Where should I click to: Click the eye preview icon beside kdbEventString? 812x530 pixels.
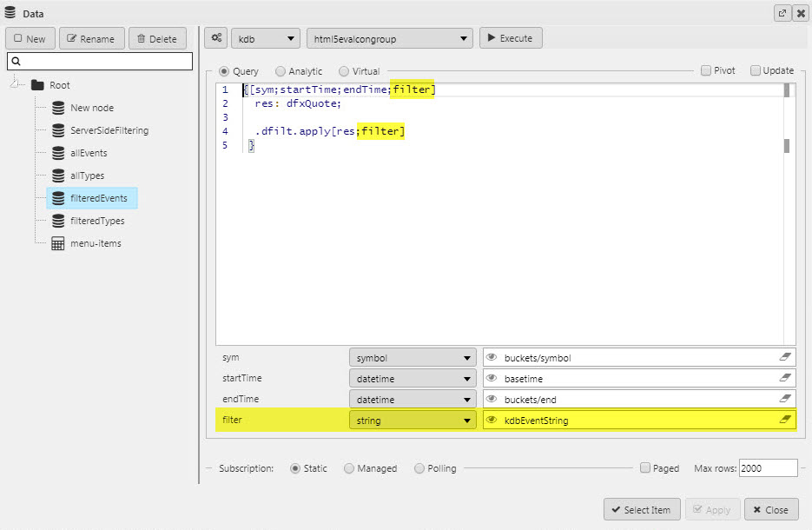[492, 420]
